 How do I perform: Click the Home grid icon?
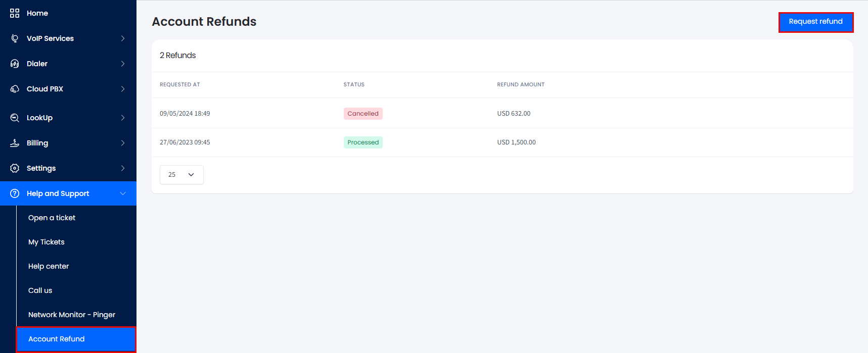pyautogui.click(x=15, y=13)
